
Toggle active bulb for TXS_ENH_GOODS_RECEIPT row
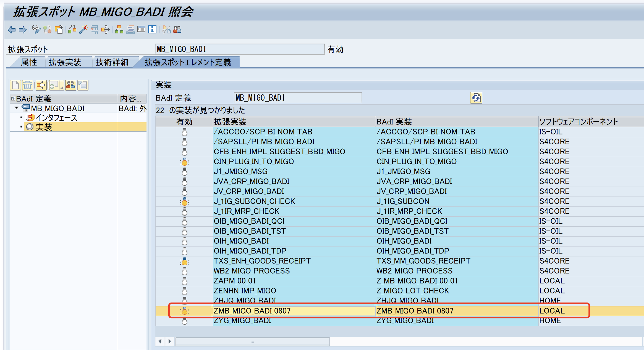pyautogui.click(x=184, y=261)
